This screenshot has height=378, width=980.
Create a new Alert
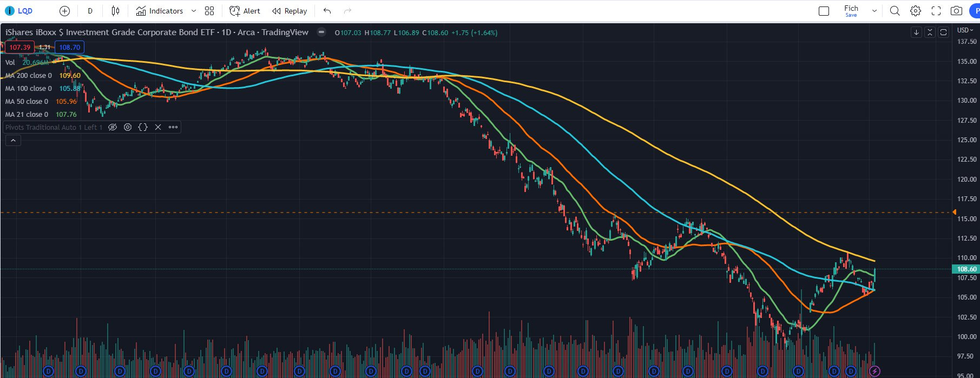(x=245, y=11)
